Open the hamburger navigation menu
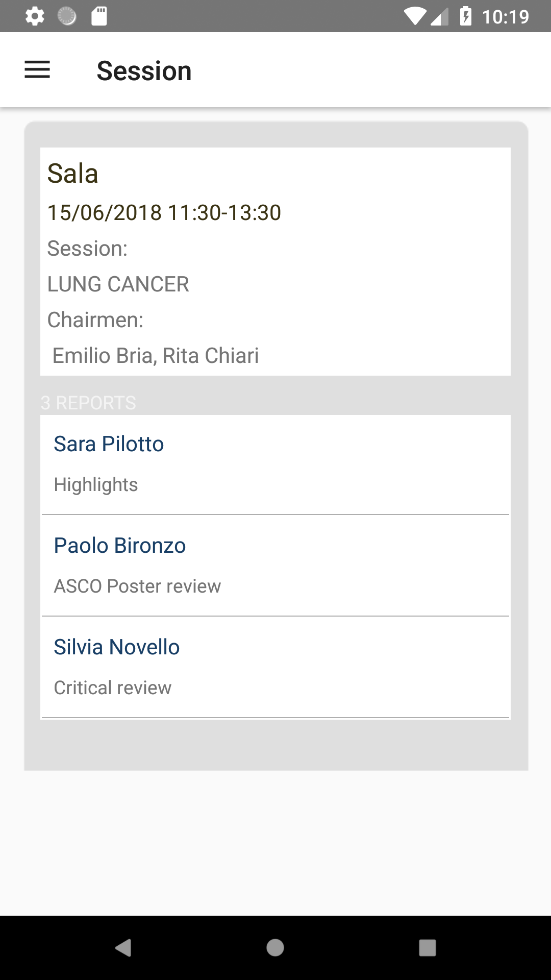 (37, 70)
